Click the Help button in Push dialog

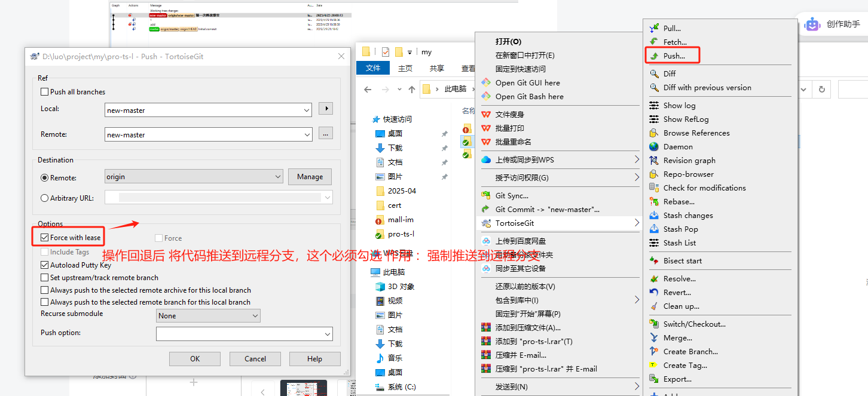315,359
